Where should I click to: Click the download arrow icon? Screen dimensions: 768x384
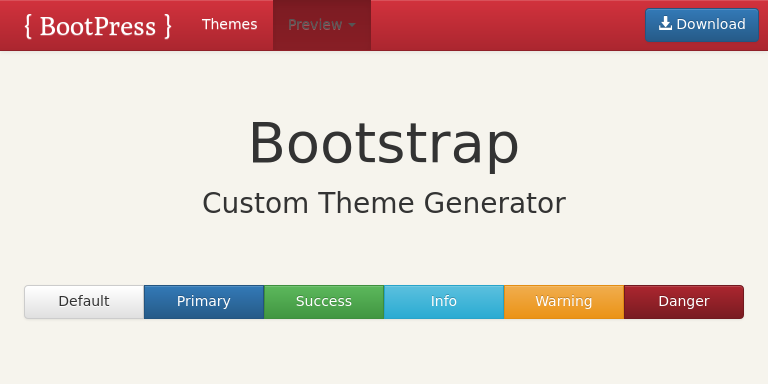[x=665, y=24]
